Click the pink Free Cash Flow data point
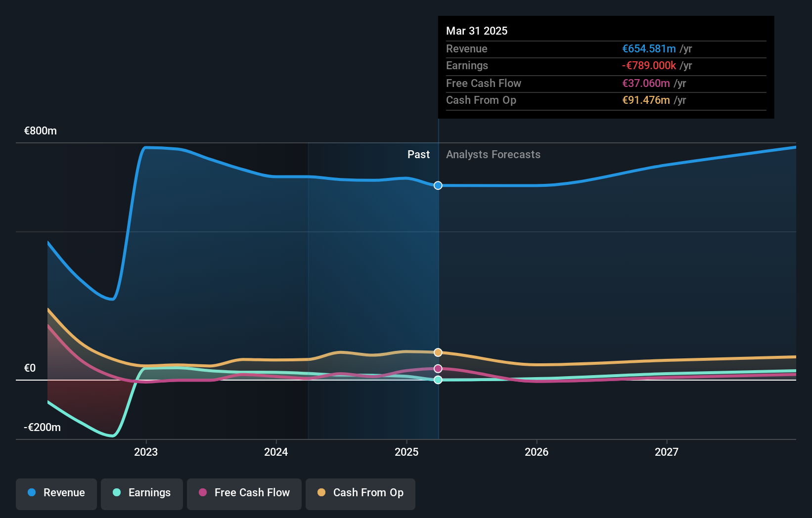The height and width of the screenshot is (518, 812). tap(438, 369)
